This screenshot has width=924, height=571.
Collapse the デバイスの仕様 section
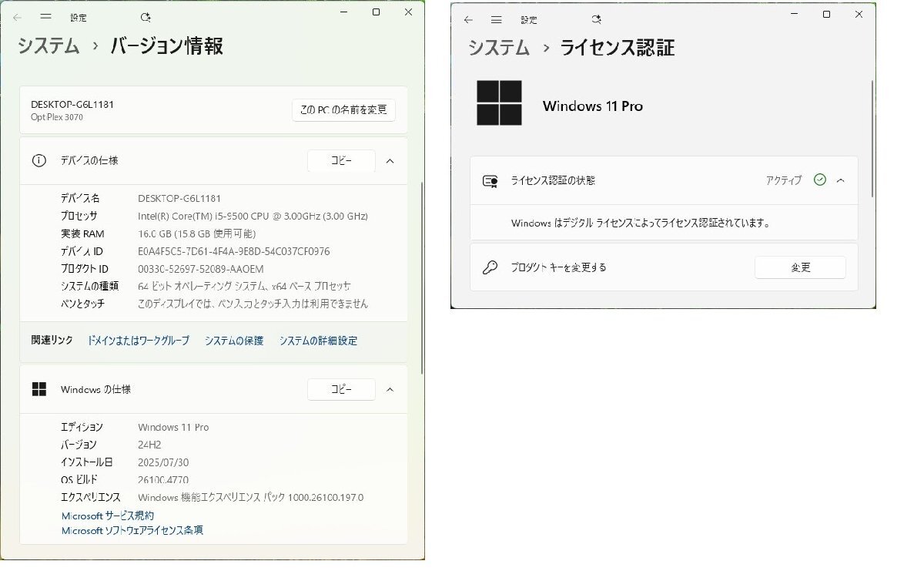[390, 161]
